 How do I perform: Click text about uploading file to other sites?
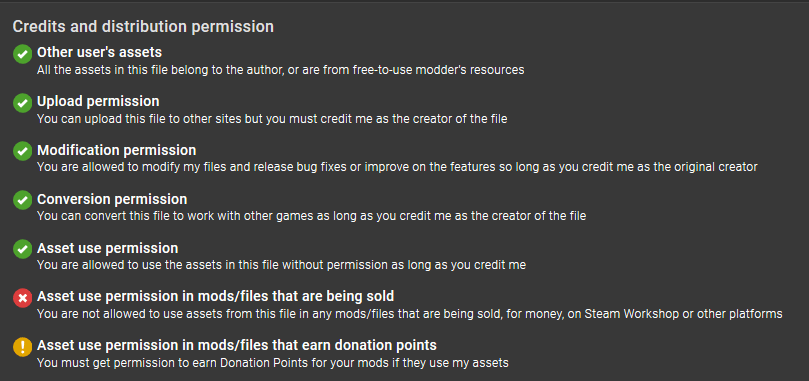coord(272,119)
